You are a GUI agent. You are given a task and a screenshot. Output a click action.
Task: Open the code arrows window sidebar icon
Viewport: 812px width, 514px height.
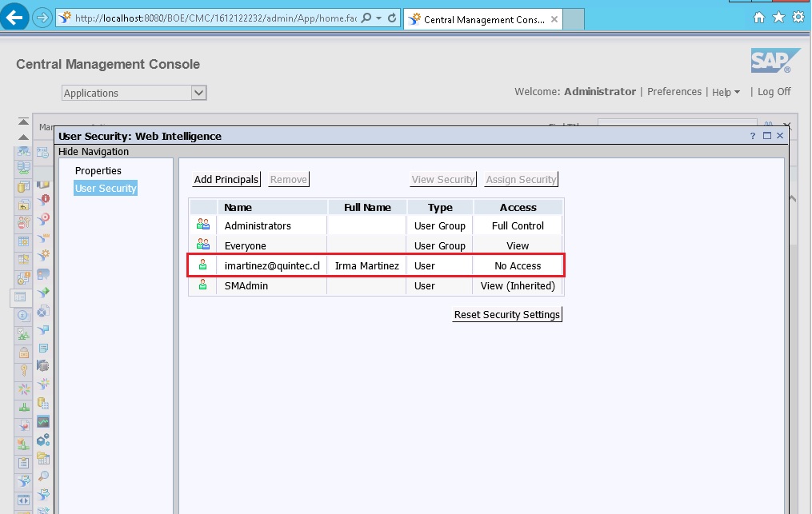click(24, 500)
